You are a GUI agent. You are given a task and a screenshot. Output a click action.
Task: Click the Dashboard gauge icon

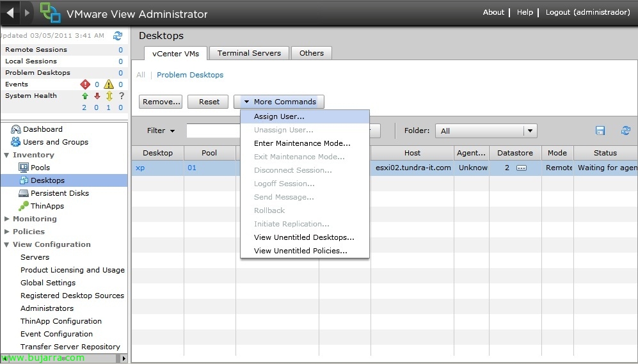click(16, 129)
